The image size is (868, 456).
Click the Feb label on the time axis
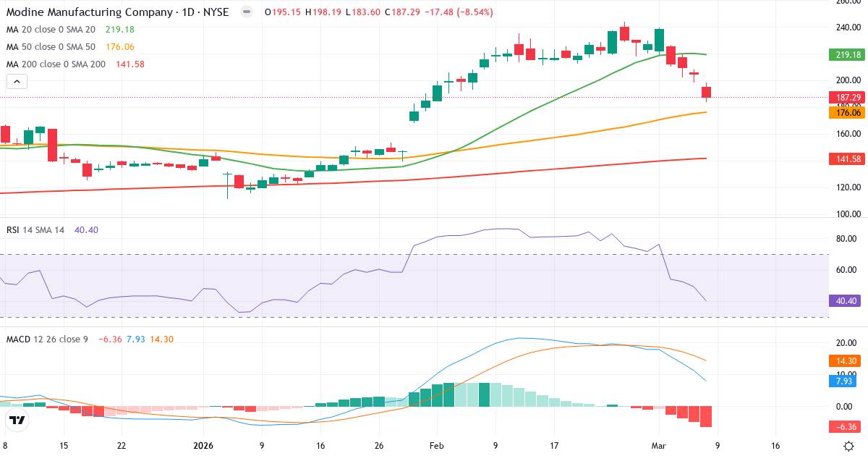436,446
